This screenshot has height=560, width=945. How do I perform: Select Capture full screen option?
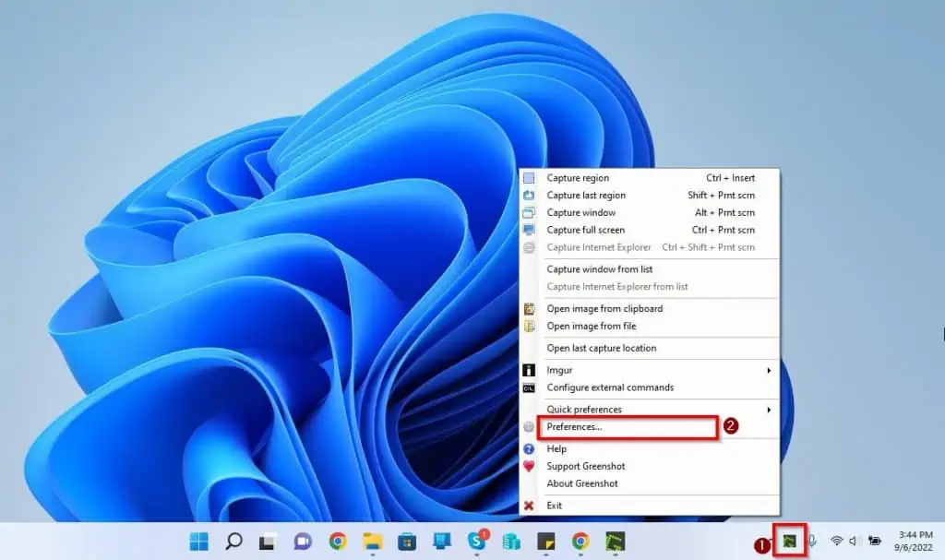(x=585, y=231)
